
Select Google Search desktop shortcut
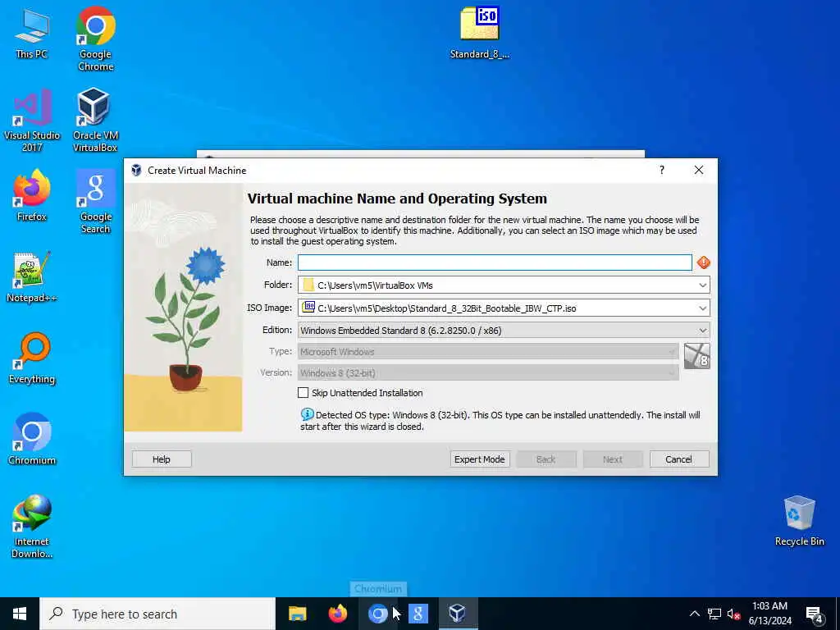95,202
